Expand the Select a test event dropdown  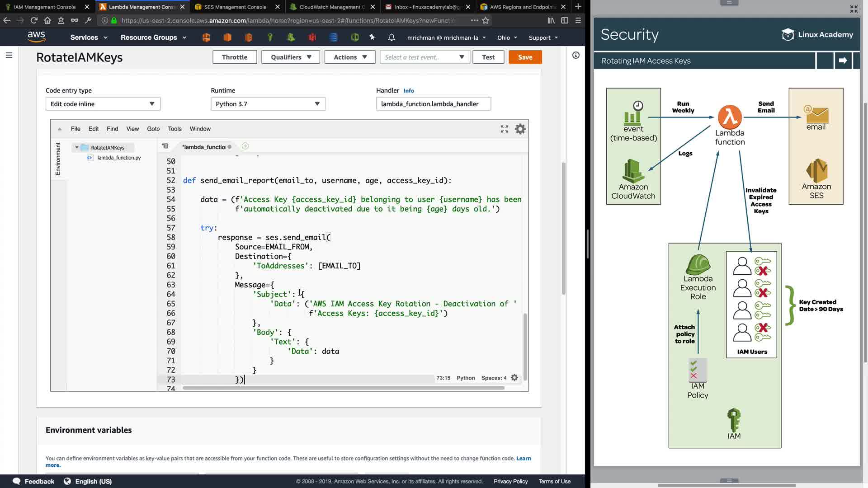tap(424, 57)
